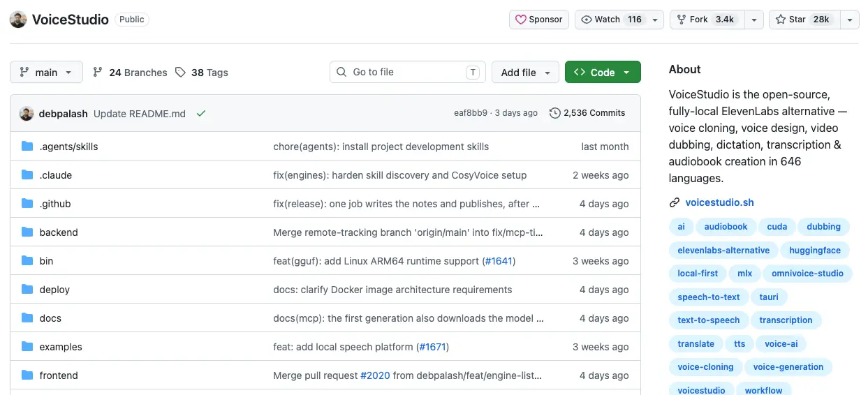Click the 'ai' topic tag
Image resolution: width=868 pixels, height=395 pixels.
[x=681, y=227]
